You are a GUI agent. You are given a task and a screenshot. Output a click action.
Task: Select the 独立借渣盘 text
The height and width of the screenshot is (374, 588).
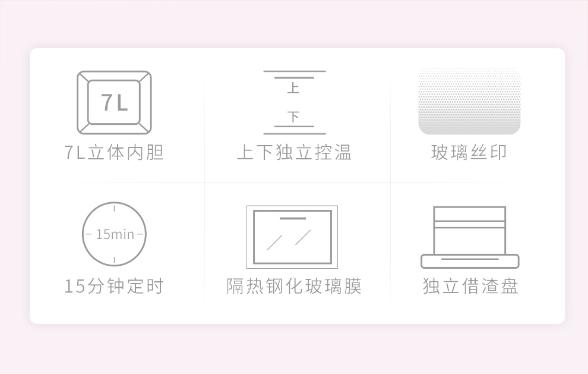coord(470,286)
